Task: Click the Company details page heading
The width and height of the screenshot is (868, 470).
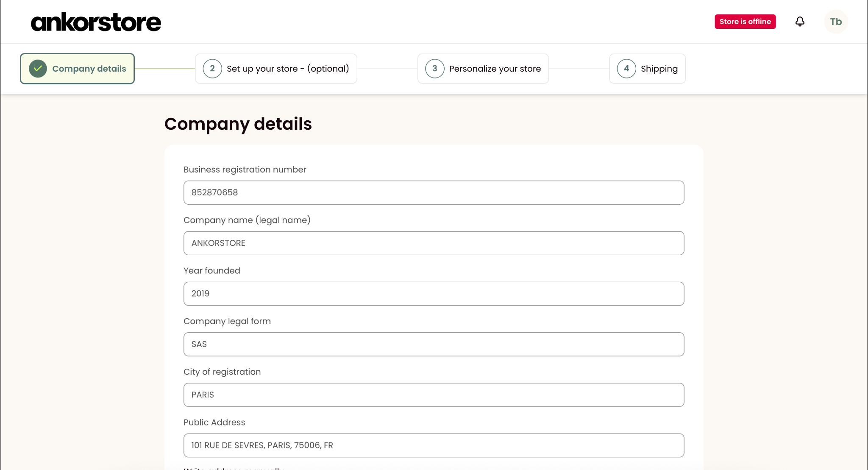Action: click(x=238, y=124)
